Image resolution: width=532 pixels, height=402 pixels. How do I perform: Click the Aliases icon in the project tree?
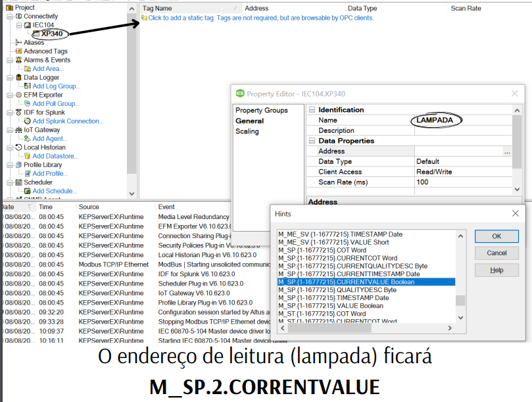coord(18,42)
